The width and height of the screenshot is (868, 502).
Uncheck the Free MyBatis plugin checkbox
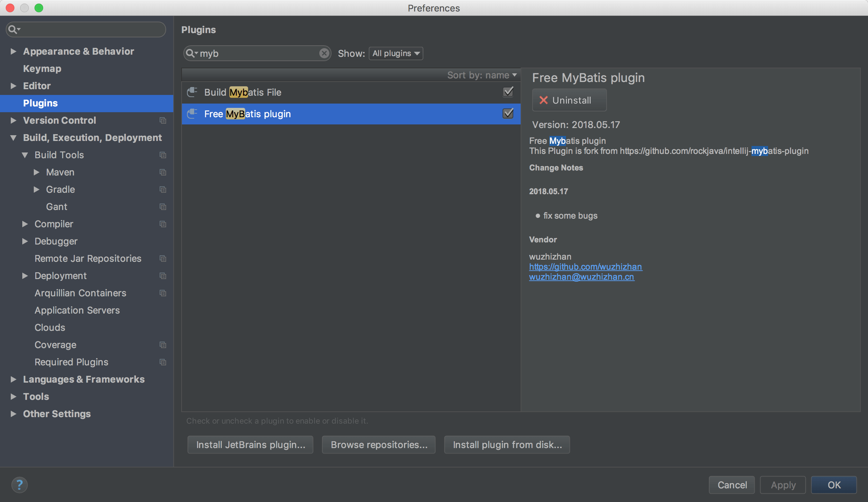pos(508,114)
